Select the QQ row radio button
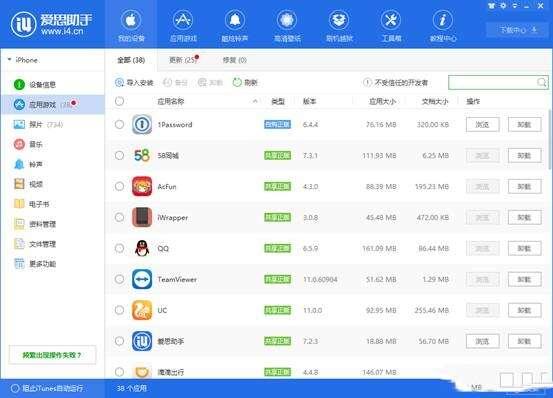 (x=119, y=248)
